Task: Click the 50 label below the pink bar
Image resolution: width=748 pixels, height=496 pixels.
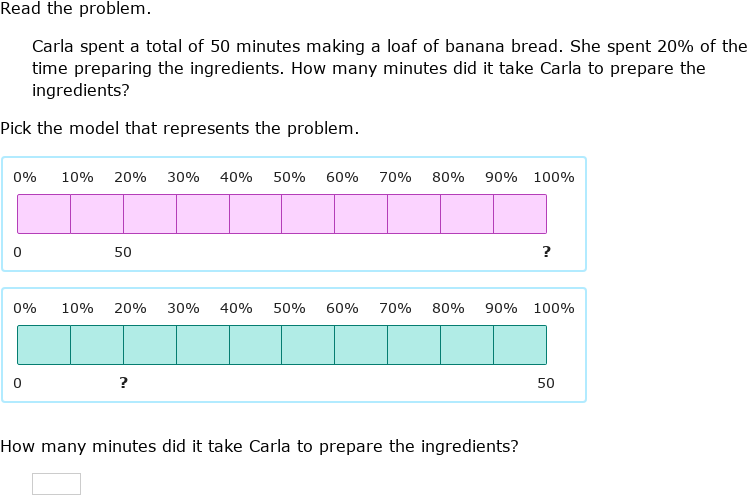Action: (123, 252)
